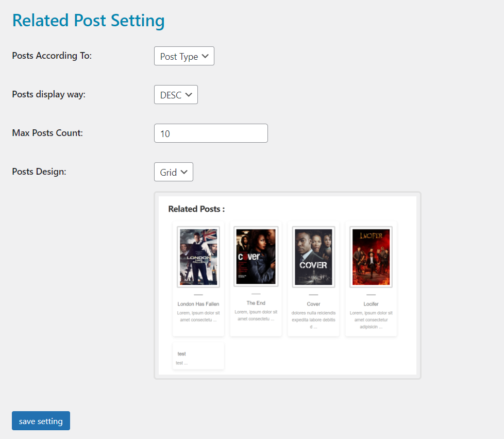Image resolution: width=504 pixels, height=439 pixels.
Task: Click the Cover post poster thumbnail
Action: click(x=313, y=257)
